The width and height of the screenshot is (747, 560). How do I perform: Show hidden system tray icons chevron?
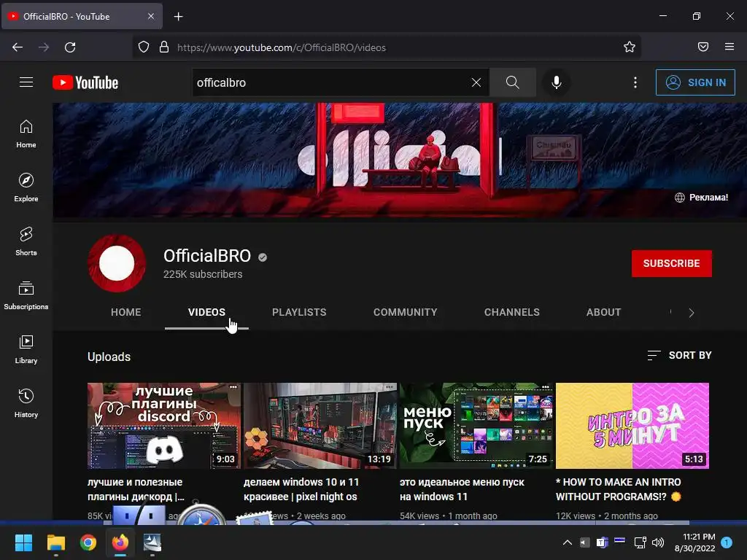568,542
